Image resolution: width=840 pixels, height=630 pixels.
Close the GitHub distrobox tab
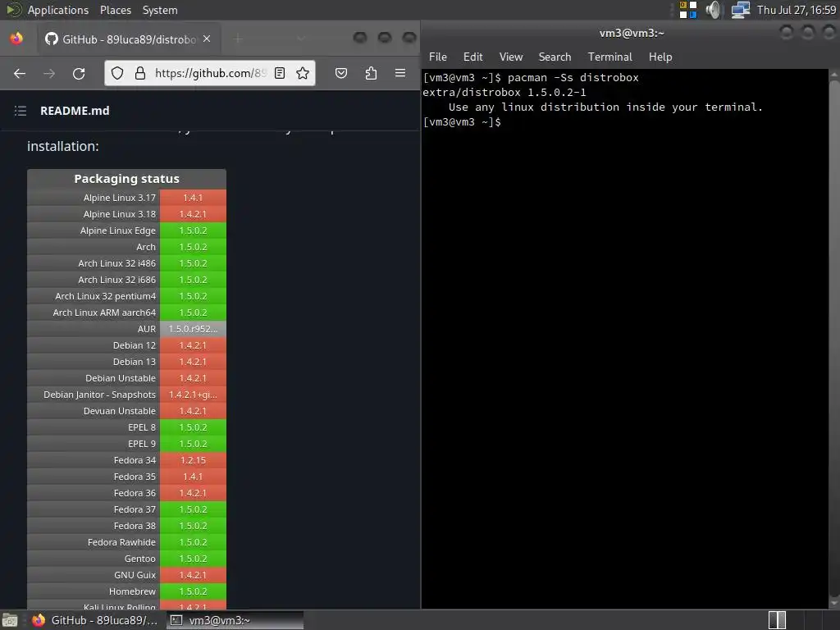tap(207, 39)
